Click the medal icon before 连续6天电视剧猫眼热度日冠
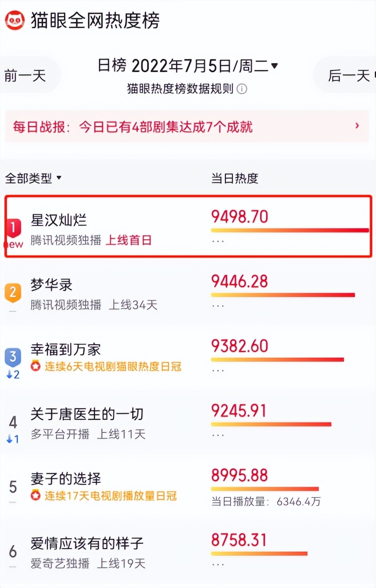376x588 pixels. coord(35,366)
